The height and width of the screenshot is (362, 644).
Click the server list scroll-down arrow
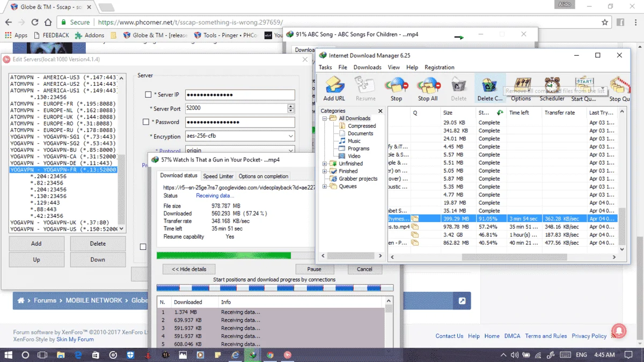click(121, 228)
